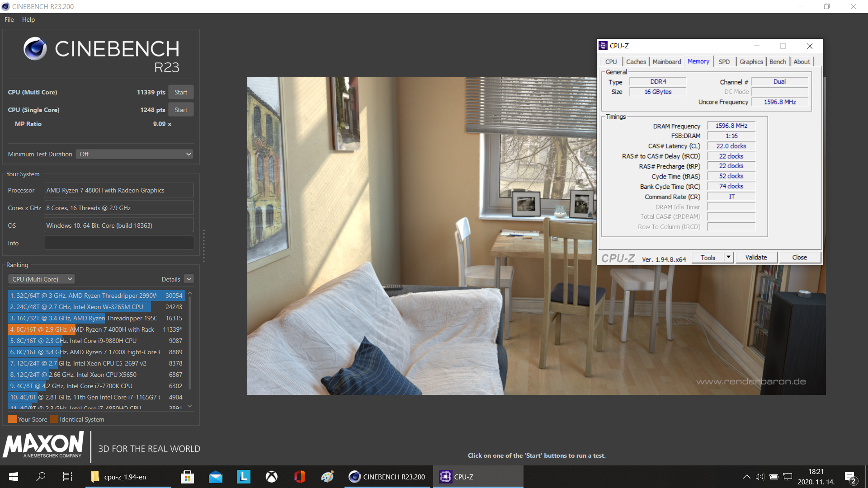
Task: Open the File menu in Cinebench
Action: [9, 19]
